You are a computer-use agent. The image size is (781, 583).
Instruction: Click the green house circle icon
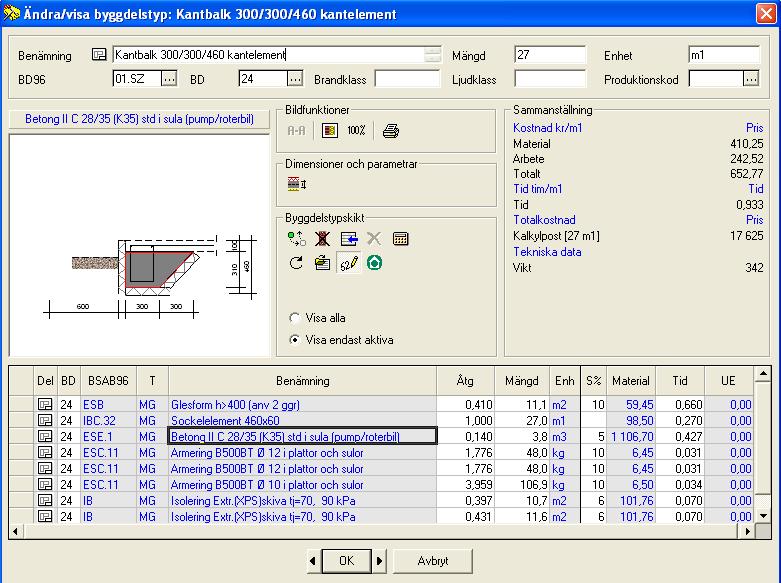pyautogui.click(x=375, y=263)
